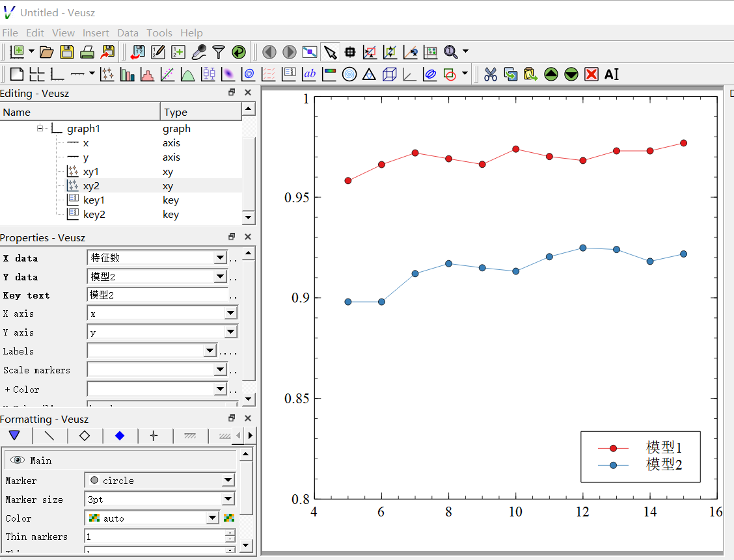734x560 pixels.
Task: Add a histogram fit widget
Action: pyautogui.click(x=148, y=74)
